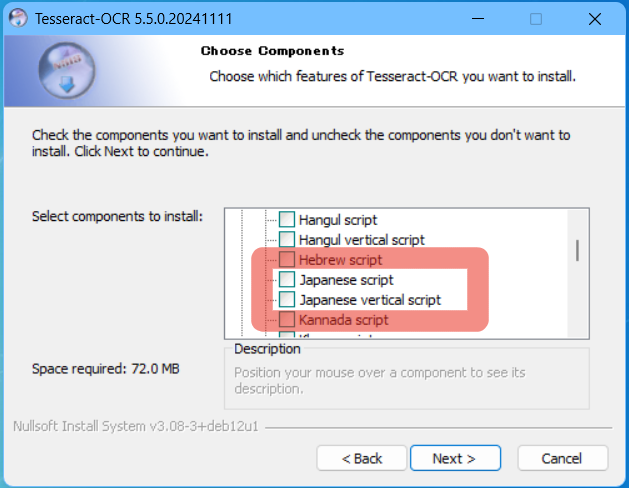The width and height of the screenshot is (629, 488).
Task: Check the Hangul script checkbox
Action: pos(287,220)
